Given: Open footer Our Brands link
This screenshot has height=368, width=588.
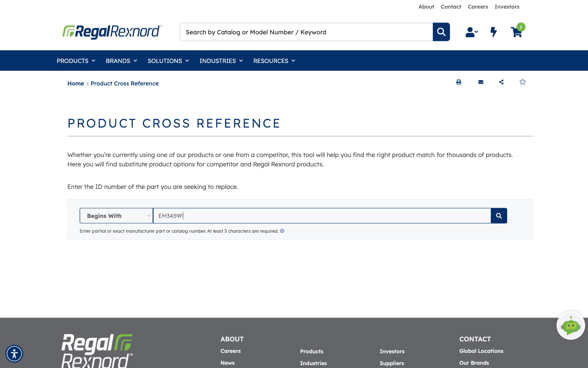Looking at the screenshot, I should click(x=474, y=363).
